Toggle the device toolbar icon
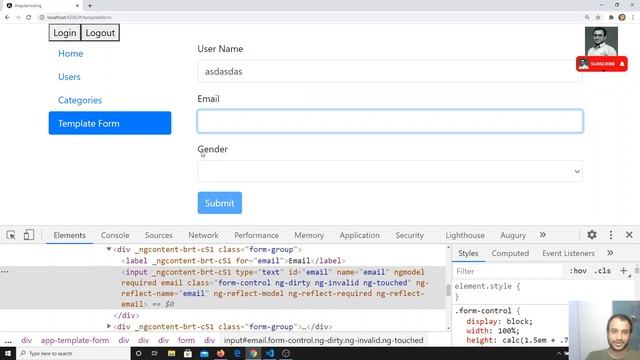The width and height of the screenshot is (640, 360). [29, 235]
